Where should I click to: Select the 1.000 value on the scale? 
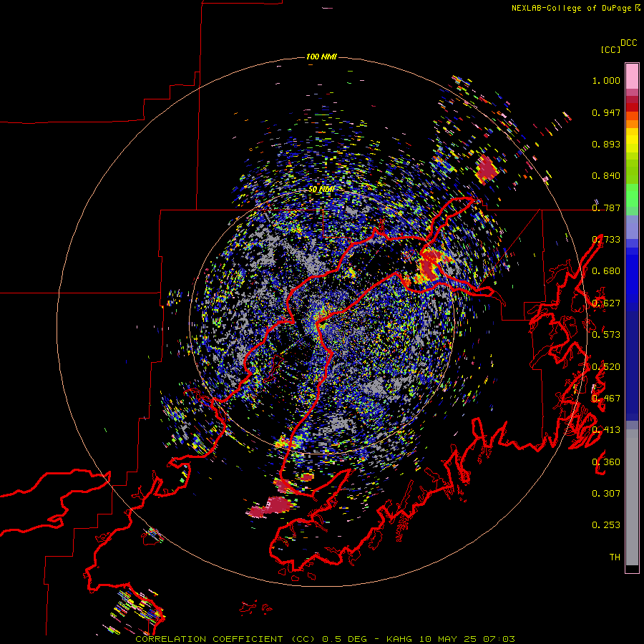[x=606, y=80]
